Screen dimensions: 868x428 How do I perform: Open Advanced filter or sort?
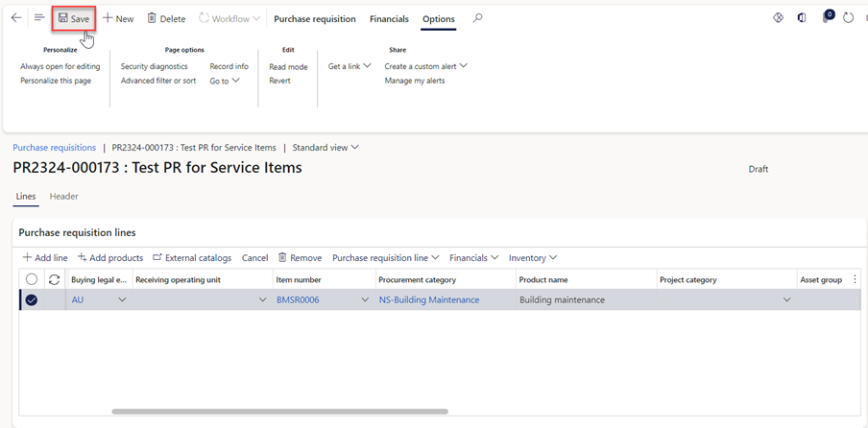tap(158, 81)
